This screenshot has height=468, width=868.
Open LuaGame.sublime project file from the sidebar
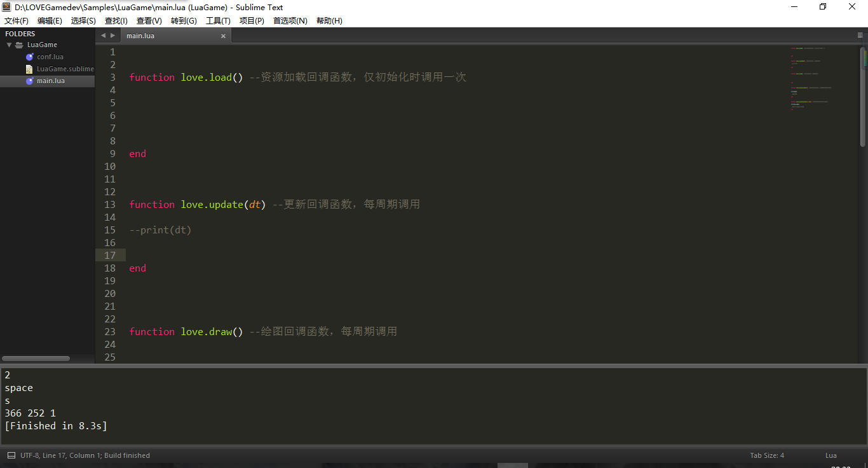(65, 69)
